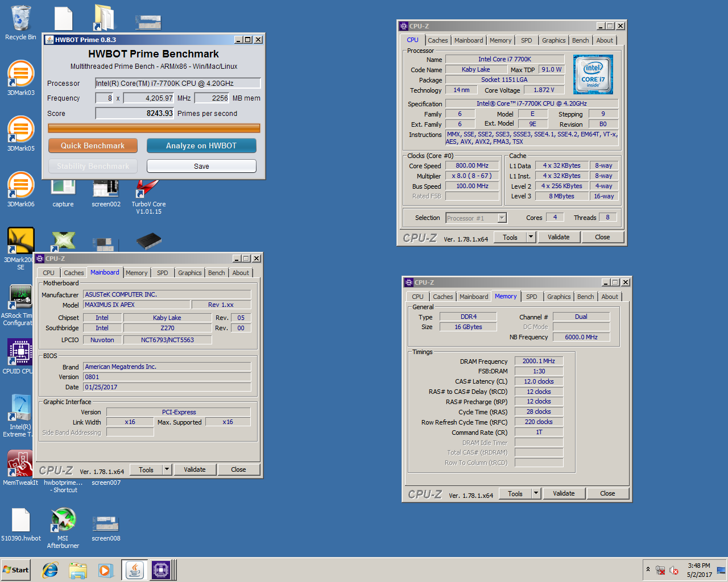Click Close in the Memory CPU-Z window
The height and width of the screenshot is (582, 728).
pos(607,493)
